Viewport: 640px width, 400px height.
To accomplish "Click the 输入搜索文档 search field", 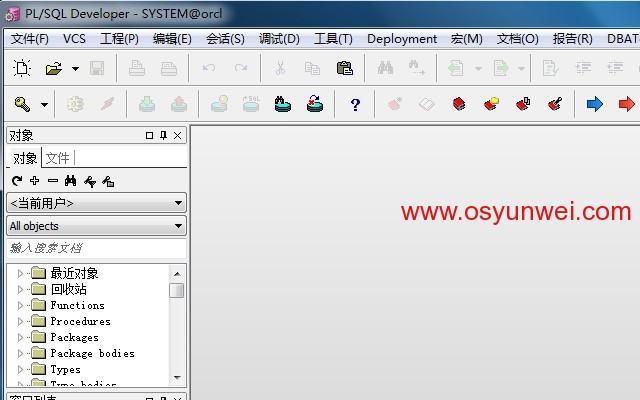I will (97, 248).
